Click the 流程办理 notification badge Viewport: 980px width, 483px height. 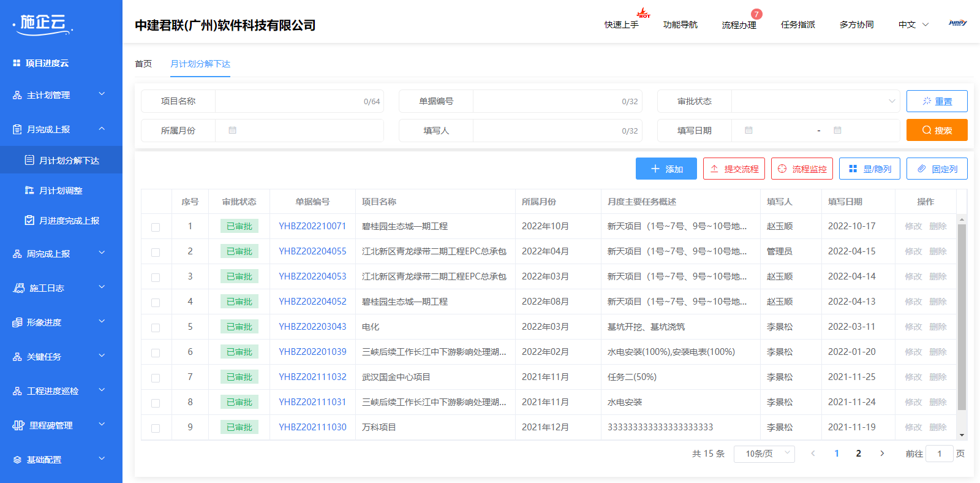pos(757,14)
